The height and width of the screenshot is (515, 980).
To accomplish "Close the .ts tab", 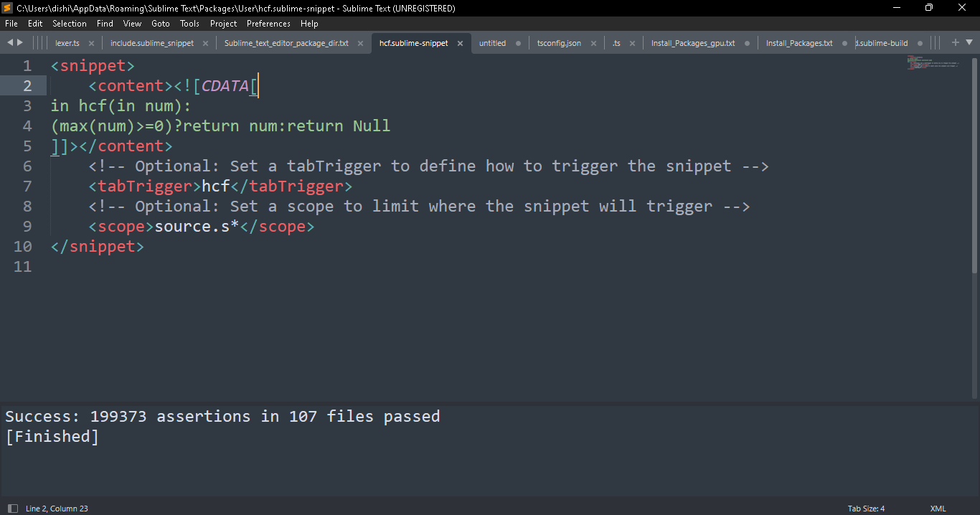I will click(632, 43).
